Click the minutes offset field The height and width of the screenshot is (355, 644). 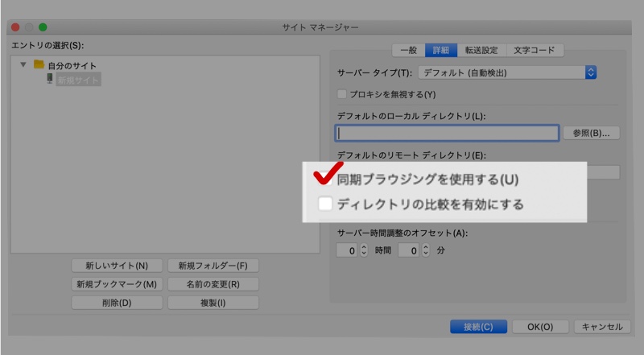(408, 250)
